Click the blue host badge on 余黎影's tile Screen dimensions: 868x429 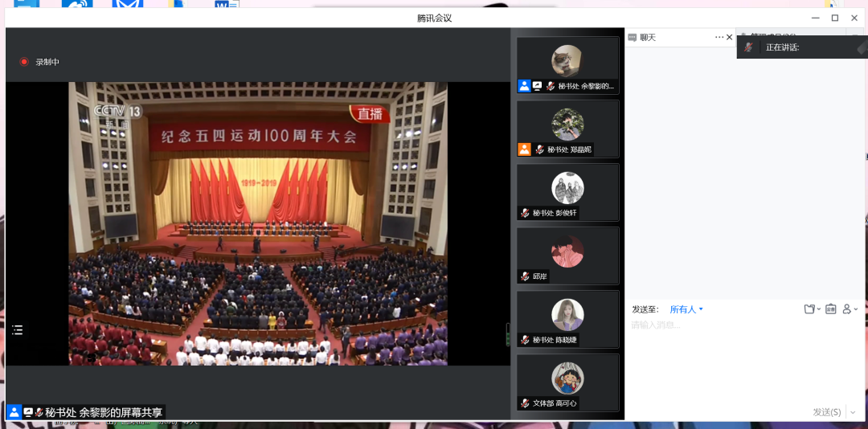click(x=524, y=86)
